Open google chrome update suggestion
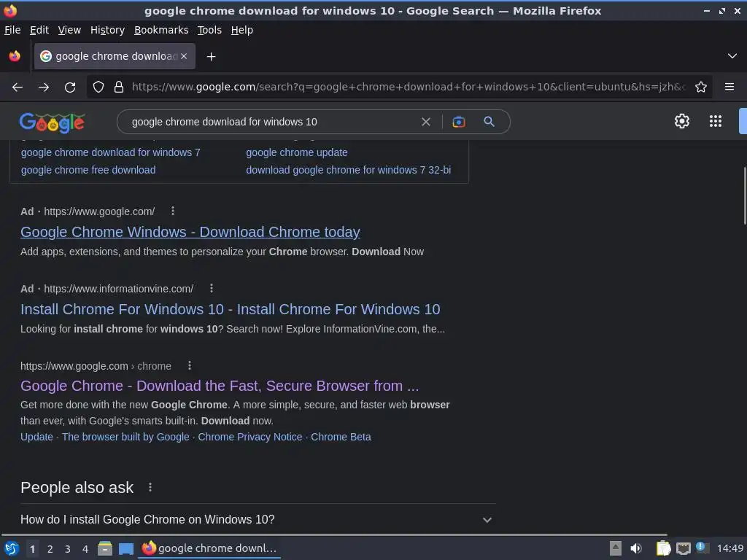 point(297,152)
